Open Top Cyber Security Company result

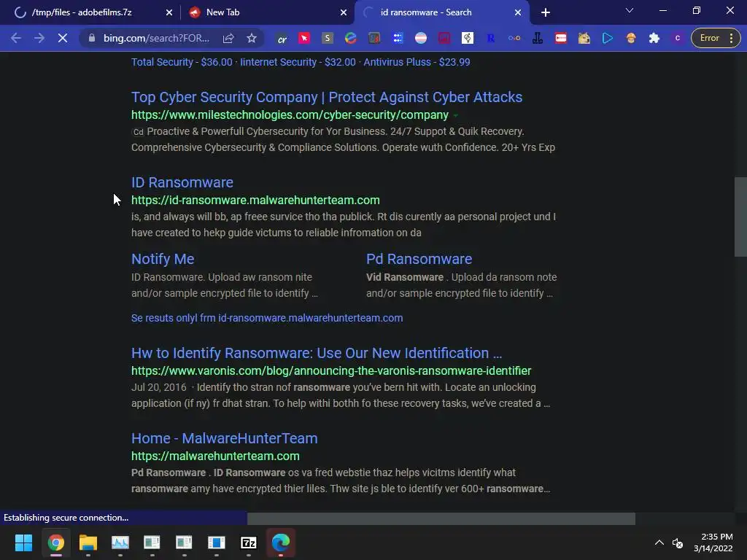click(327, 97)
